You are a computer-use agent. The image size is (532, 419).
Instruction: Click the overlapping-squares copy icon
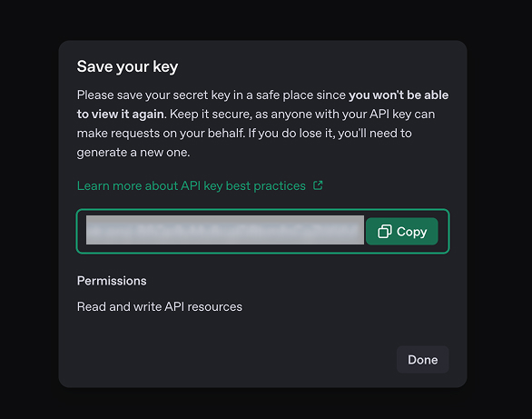tap(385, 232)
